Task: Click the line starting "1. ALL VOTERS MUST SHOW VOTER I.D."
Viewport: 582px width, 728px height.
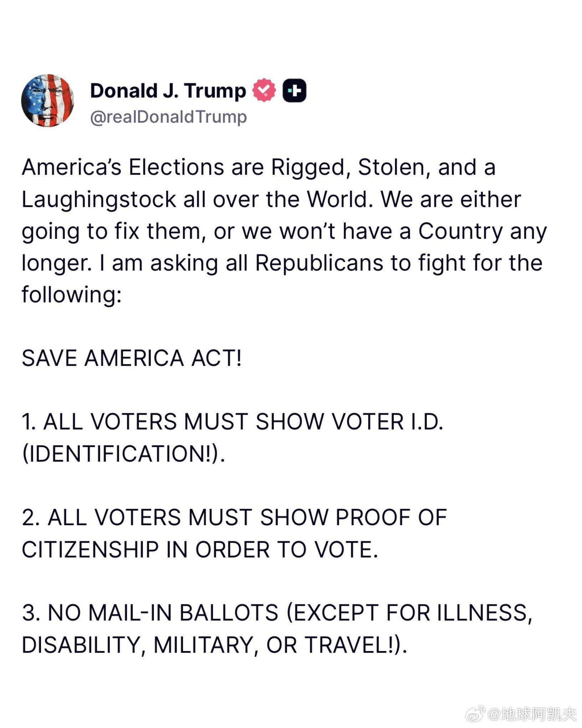Action: tap(233, 422)
